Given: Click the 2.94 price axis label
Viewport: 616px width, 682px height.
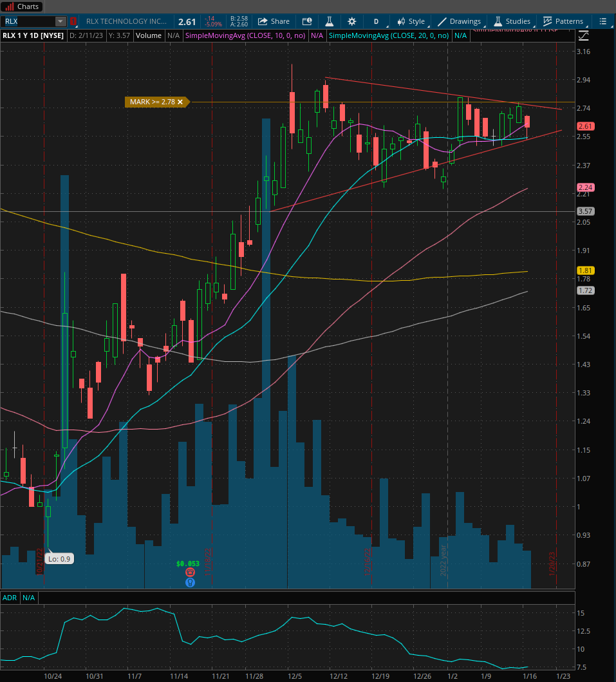Looking at the screenshot, I should [x=583, y=80].
